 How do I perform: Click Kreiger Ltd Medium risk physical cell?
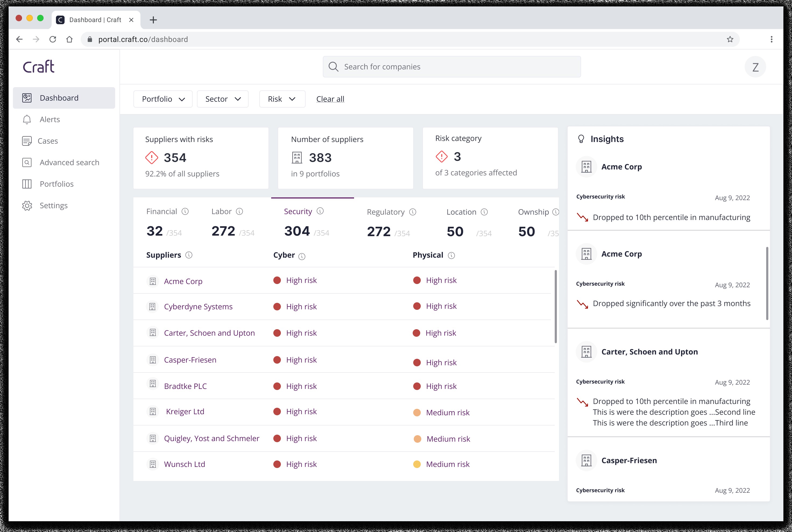pyautogui.click(x=441, y=413)
